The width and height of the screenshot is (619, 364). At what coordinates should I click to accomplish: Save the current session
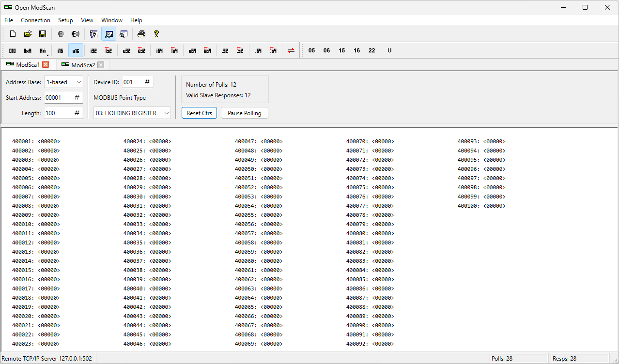(x=43, y=34)
